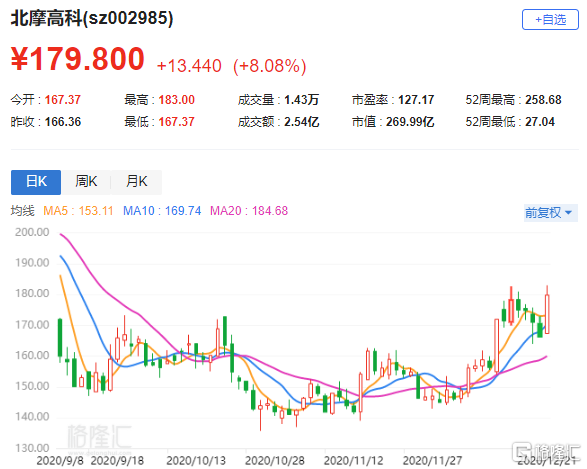Click the turnover value 2.54亿
Viewport: 587px width, 469px height.
[301, 122]
